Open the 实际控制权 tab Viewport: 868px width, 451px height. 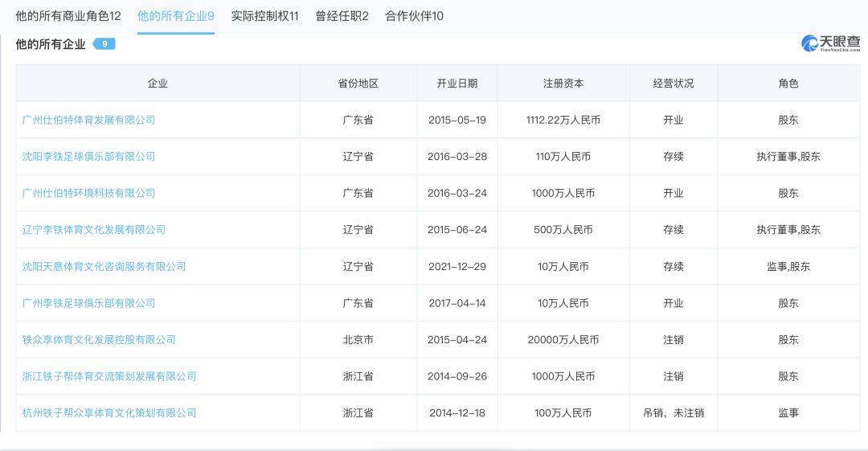(x=264, y=16)
